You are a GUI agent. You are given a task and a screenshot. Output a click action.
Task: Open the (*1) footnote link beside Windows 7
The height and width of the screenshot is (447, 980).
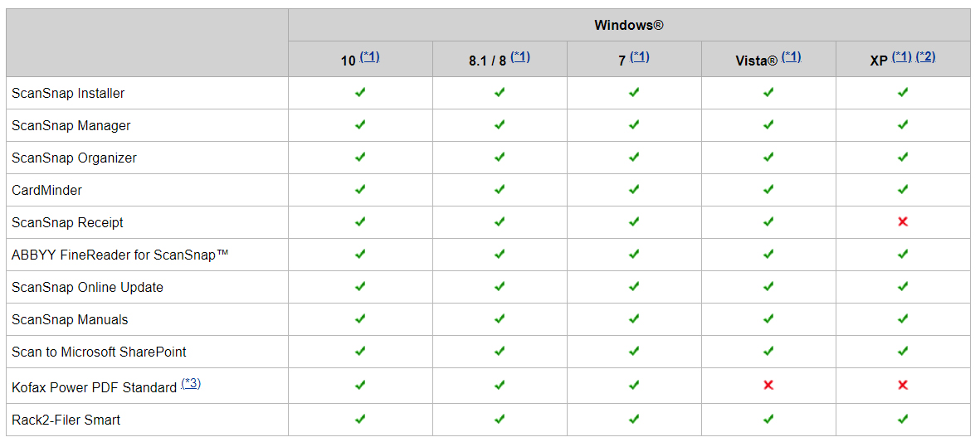pyautogui.click(x=640, y=57)
